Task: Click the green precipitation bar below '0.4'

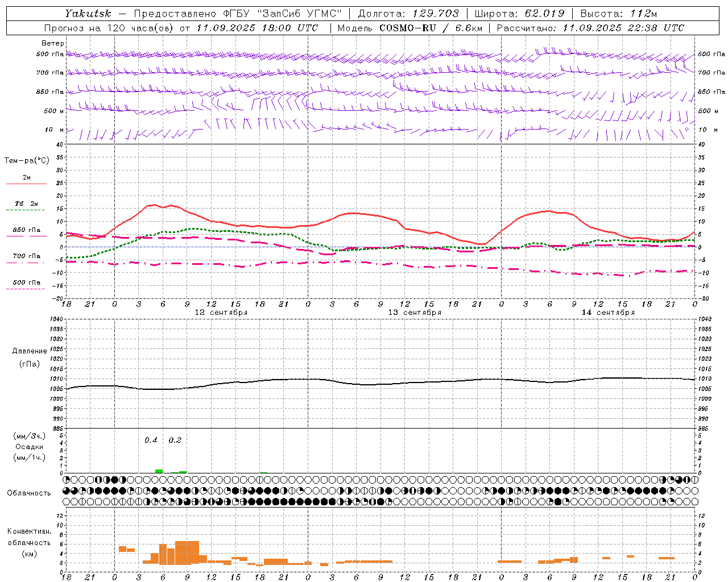Action: pyautogui.click(x=159, y=471)
